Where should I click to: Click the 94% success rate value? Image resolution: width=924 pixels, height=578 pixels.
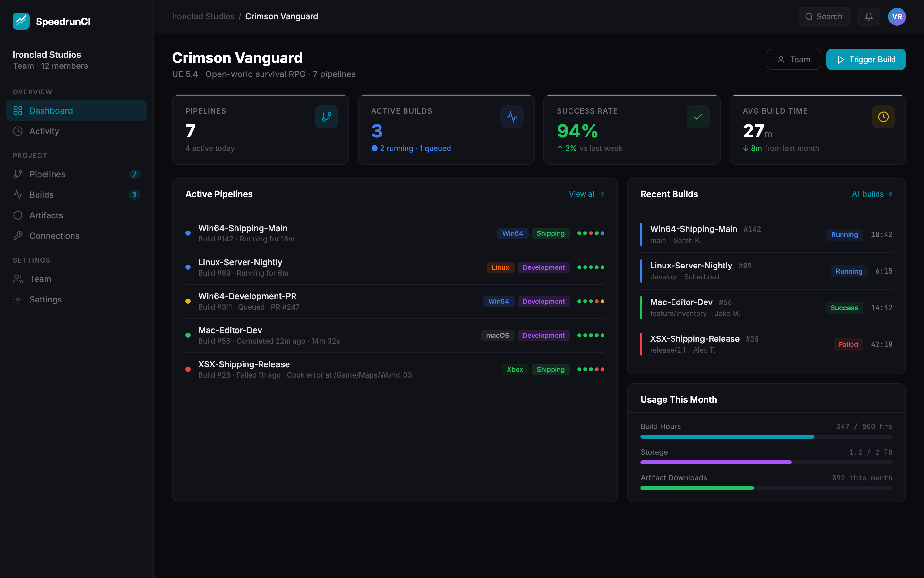tap(577, 131)
